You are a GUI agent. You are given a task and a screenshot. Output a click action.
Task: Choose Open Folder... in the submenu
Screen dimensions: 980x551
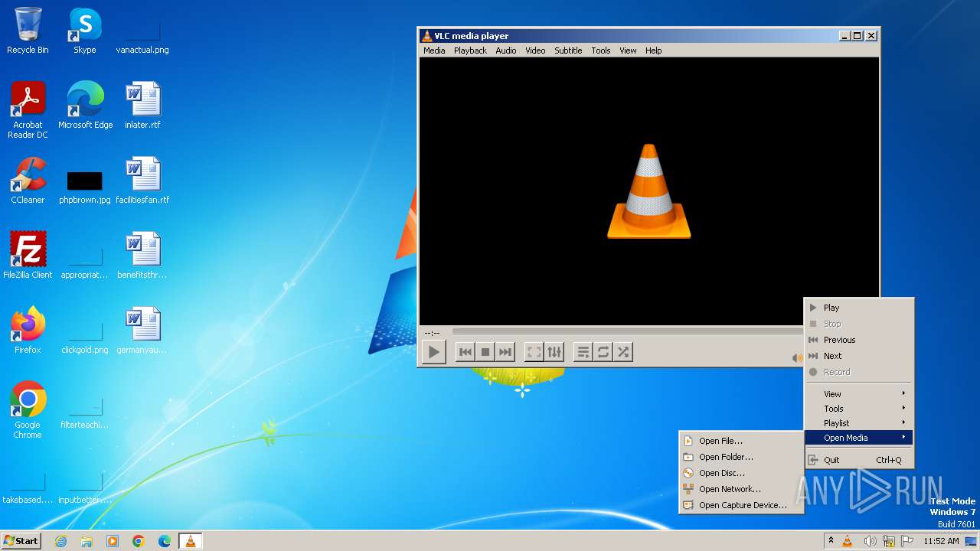pos(740,457)
